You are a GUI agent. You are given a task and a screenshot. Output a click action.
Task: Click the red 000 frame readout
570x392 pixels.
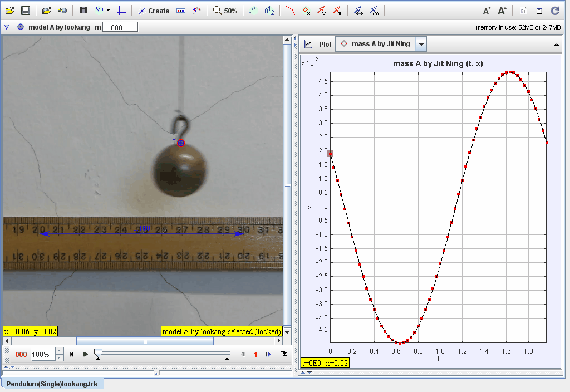[x=21, y=355]
